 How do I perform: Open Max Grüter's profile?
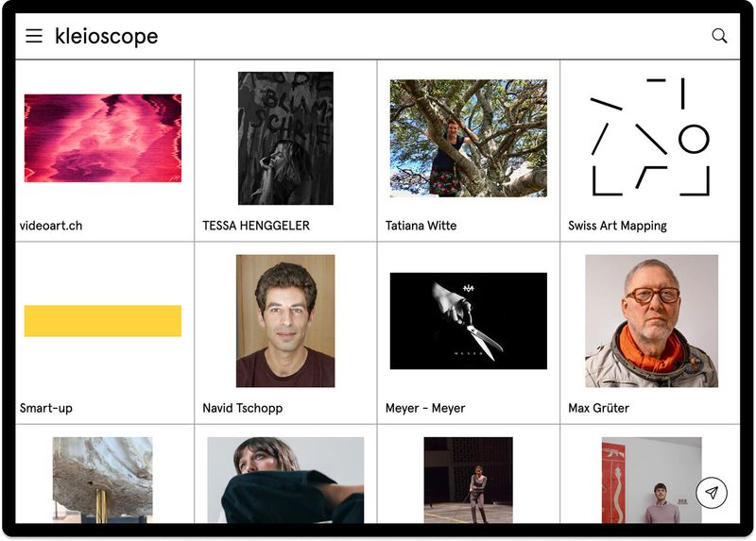pyautogui.click(x=598, y=408)
